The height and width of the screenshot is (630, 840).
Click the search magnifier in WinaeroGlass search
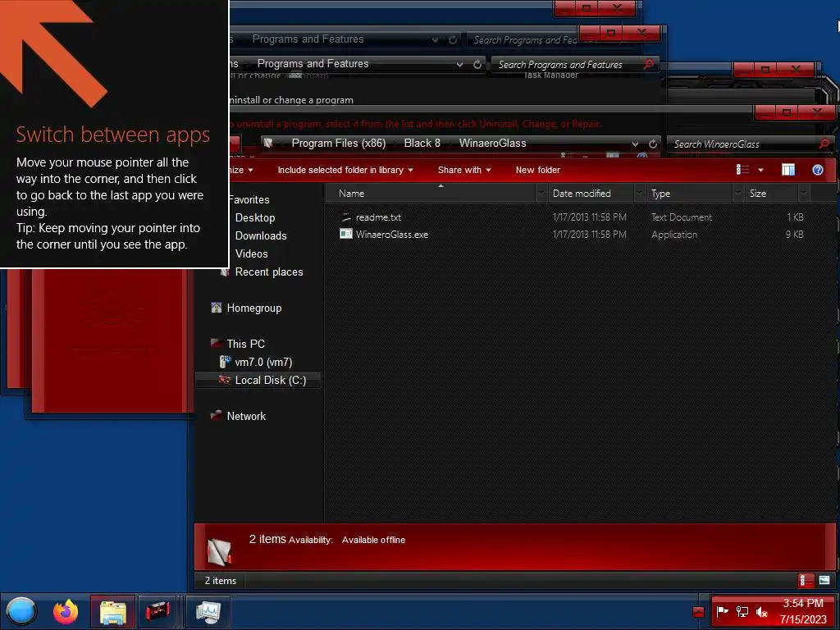824,144
